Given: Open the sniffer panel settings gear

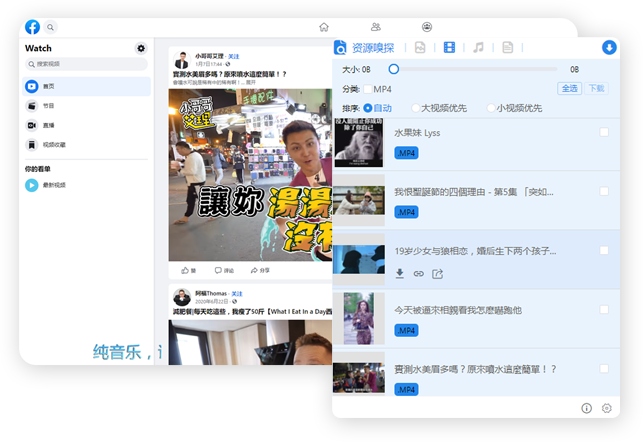Looking at the screenshot, I should click(x=607, y=408).
